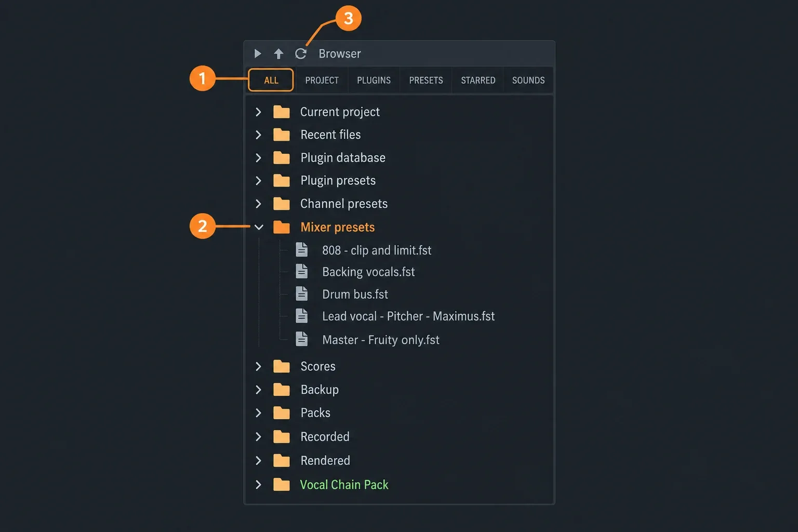Click the 'Backup' folder label
The height and width of the screenshot is (532, 798).
[320, 390]
